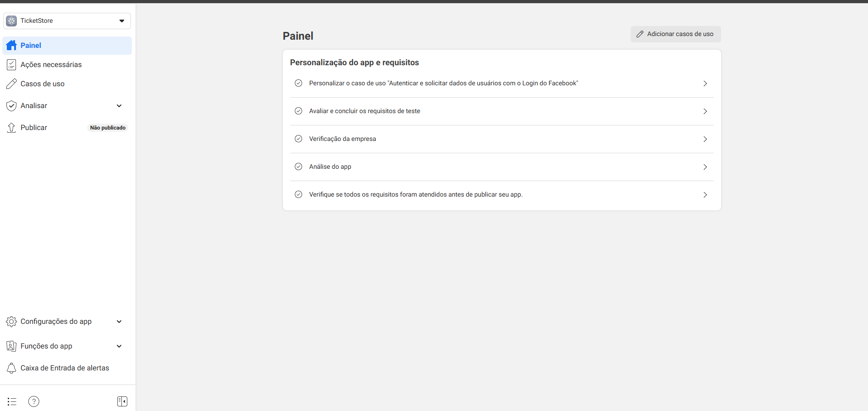Click check circle for Avaliar requisitos de teste

coord(298,111)
